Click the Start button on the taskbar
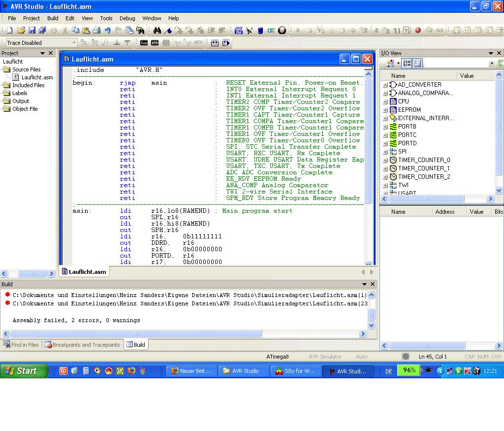Screen dimensions: 504x431 tap(24, 371)
